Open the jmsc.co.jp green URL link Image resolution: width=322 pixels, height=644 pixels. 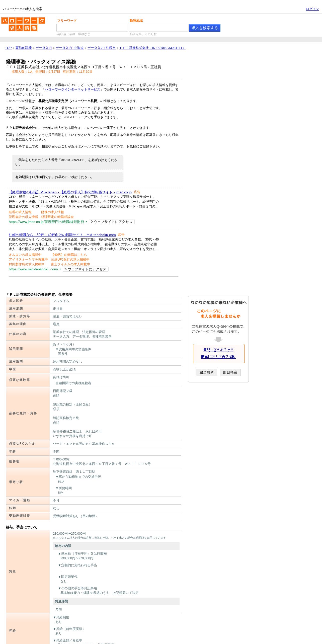[x=46, y=222]
